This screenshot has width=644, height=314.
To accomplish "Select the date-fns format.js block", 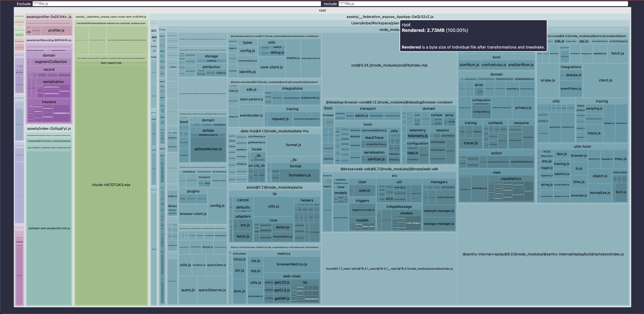I will click(293, 145).
